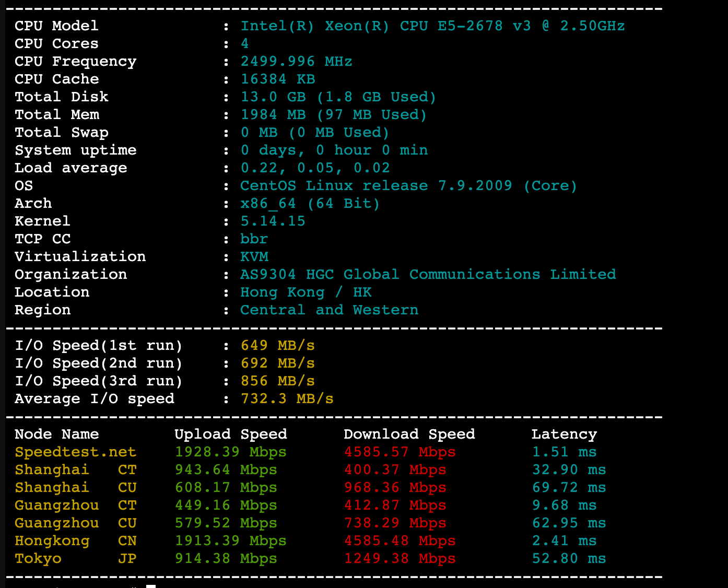Viewport: 728px width, 588px height.
Task: Select the Speedtest.net node name
Action: (x=75, y=452)
